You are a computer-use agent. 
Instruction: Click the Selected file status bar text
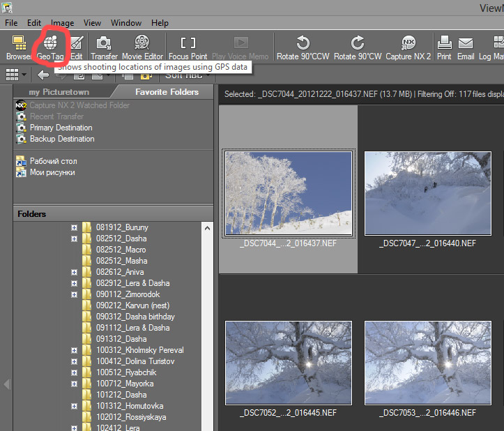pyautogui.click(x=364, y=94)
